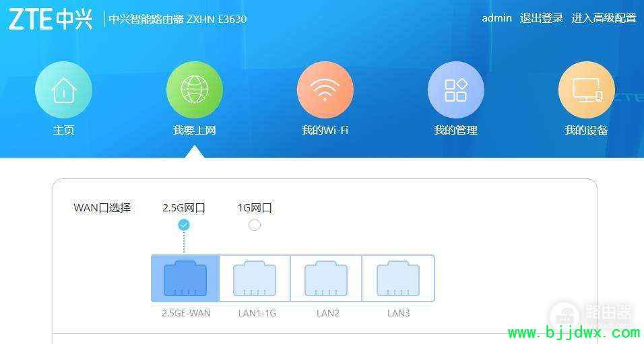This screenshot has width=644, height=344.
Task: Click the 1G网口 option label
Action: pyautogui.click(x=255, y=208)
